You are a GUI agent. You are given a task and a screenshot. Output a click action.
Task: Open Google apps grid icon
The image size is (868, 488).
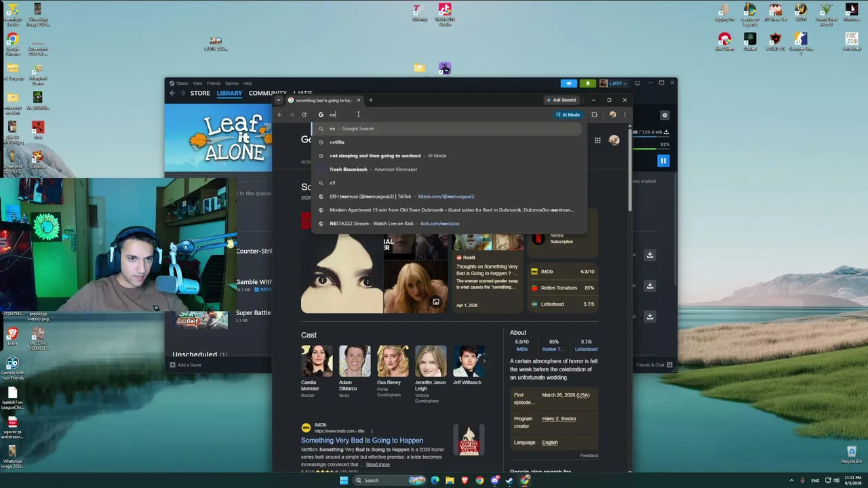597,140
